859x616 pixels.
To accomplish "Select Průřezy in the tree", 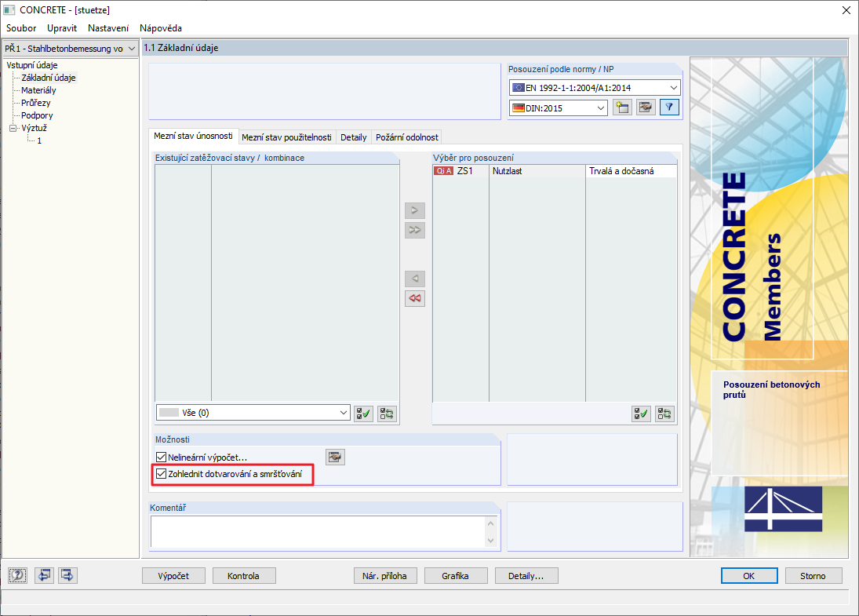I will [35, 103].
